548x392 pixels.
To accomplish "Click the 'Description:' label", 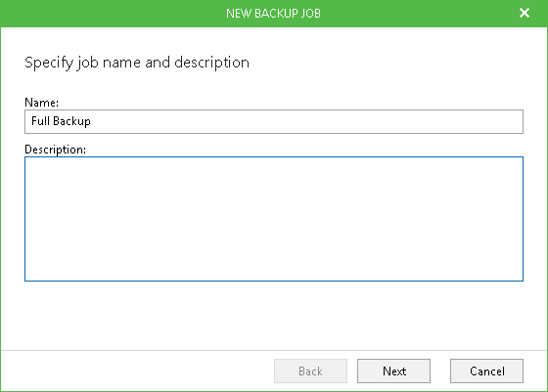I will [55, 150].
